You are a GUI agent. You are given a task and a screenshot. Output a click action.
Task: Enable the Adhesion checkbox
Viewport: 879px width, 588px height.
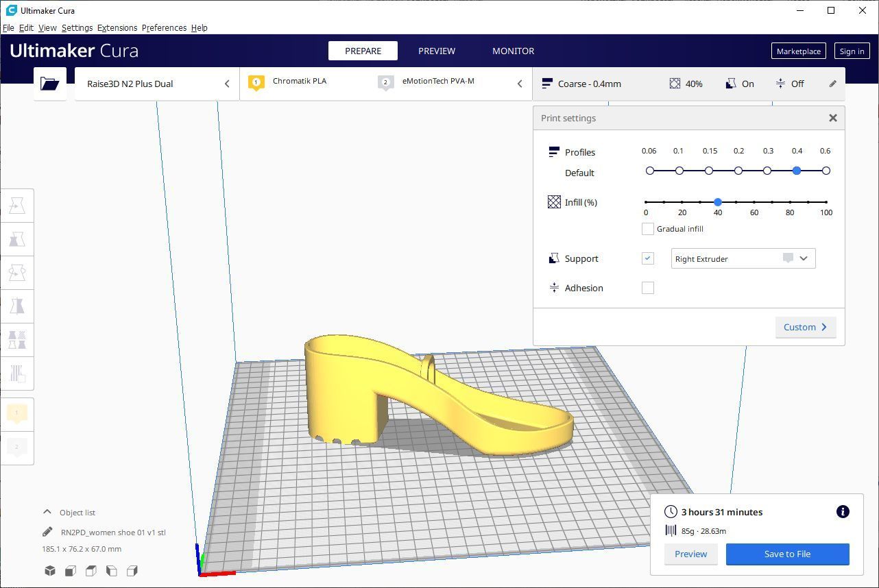click(647, 288)
